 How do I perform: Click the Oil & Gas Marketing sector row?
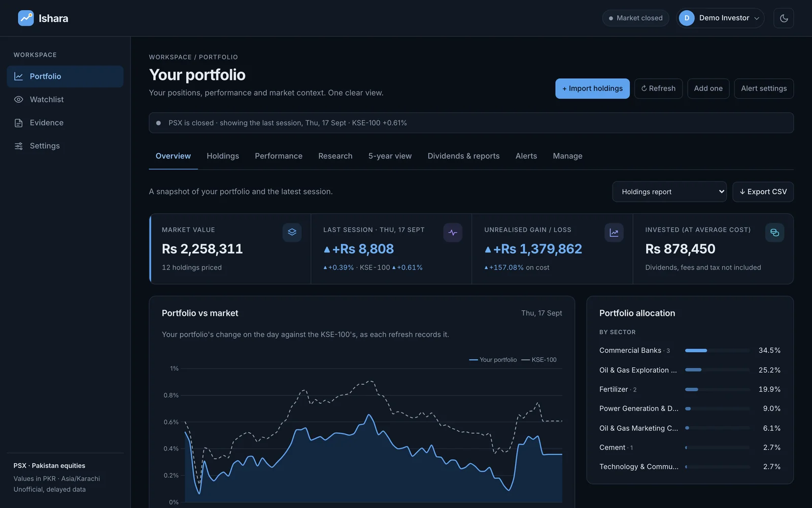(690, 428)
